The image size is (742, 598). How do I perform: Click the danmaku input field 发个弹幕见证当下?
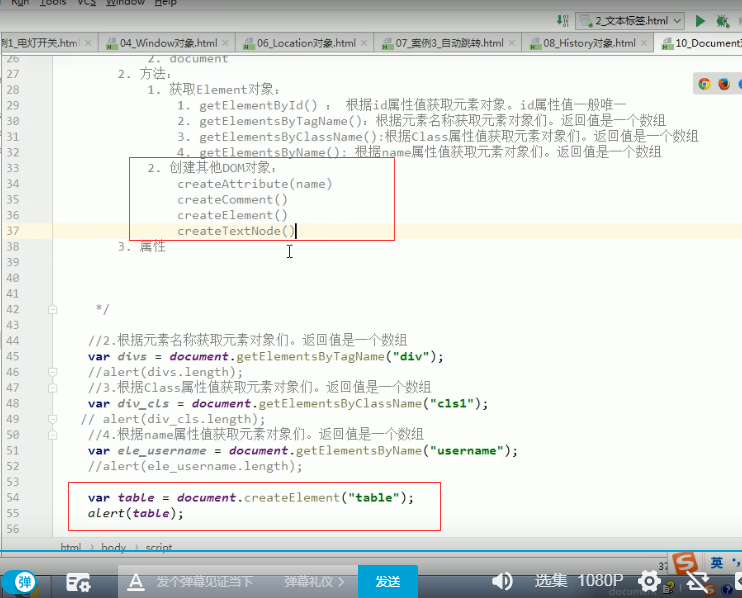pyautogui.click(x=205, y=581)
